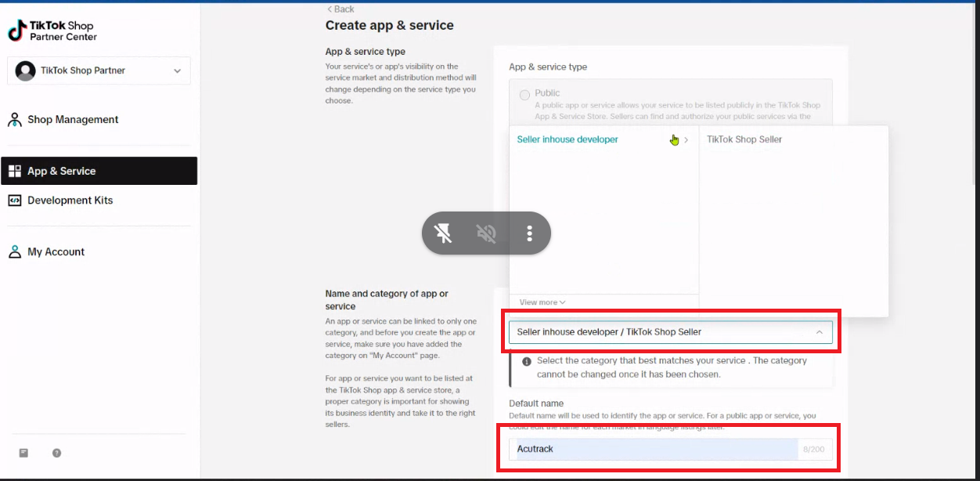Select the App & Service menu item
The height and width of the screenshot is (481, 980).
click(99, 171)
